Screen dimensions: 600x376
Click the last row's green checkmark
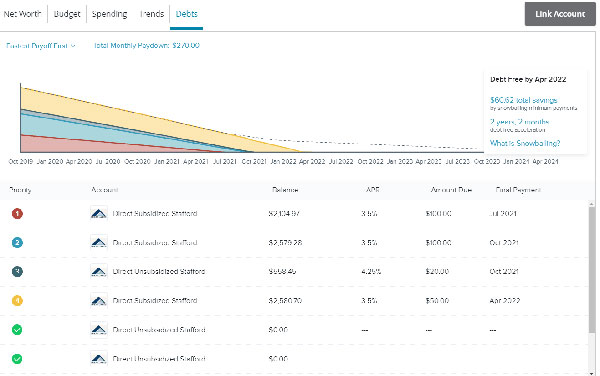(x=17, y=359)
